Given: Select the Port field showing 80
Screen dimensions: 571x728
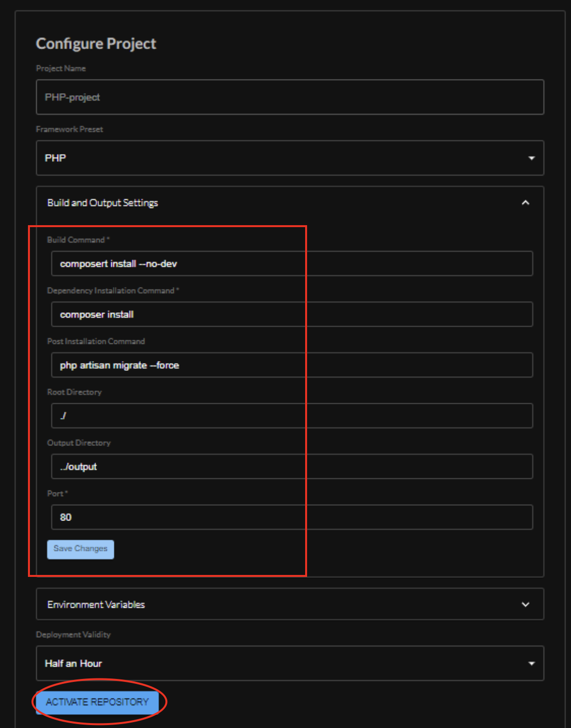Looking at the screenshot, I should [x=291, y=517].
